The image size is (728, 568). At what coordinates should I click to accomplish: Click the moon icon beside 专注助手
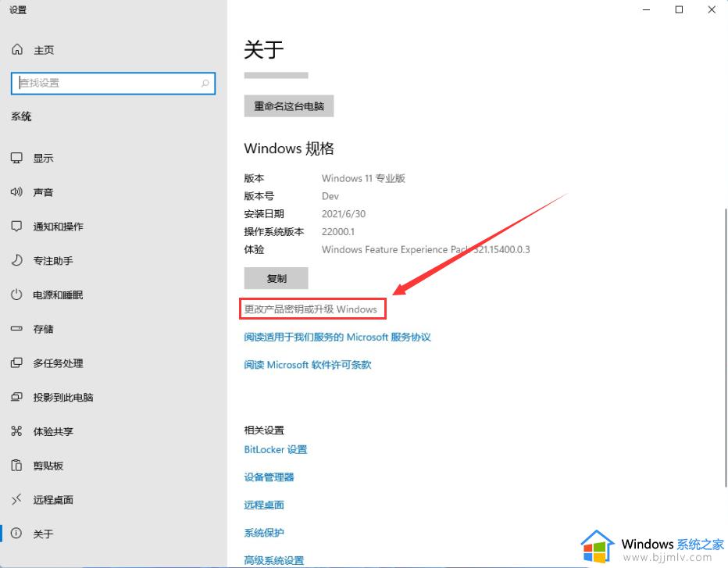(x=16, y=260)
